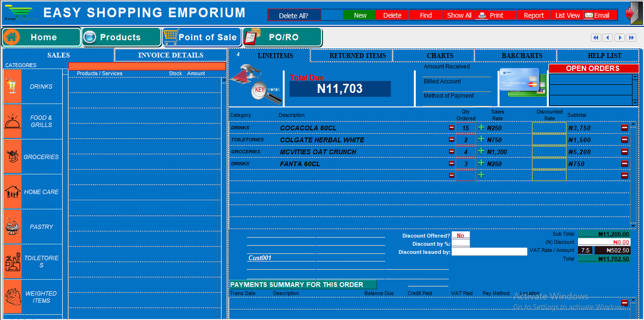This screenshot has height=320, width=644.
Task: Click the Point of Sale cart icon
Action: click(170, 37)
